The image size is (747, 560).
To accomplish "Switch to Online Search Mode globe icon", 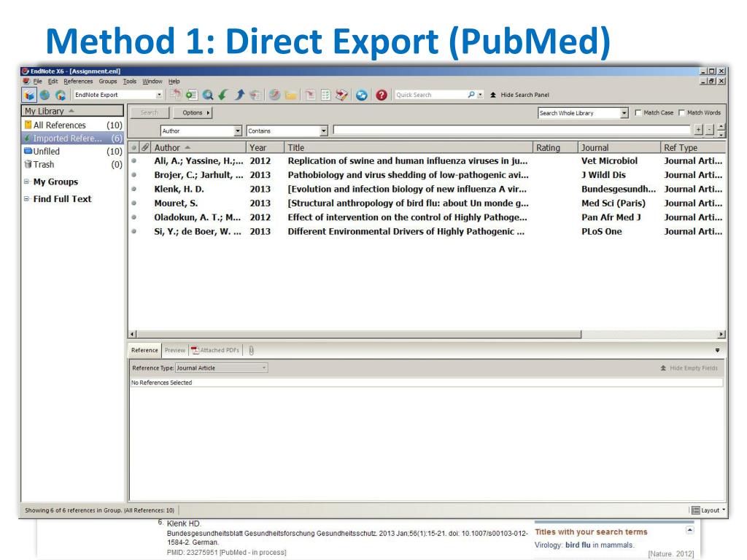I will pos(44,95).
